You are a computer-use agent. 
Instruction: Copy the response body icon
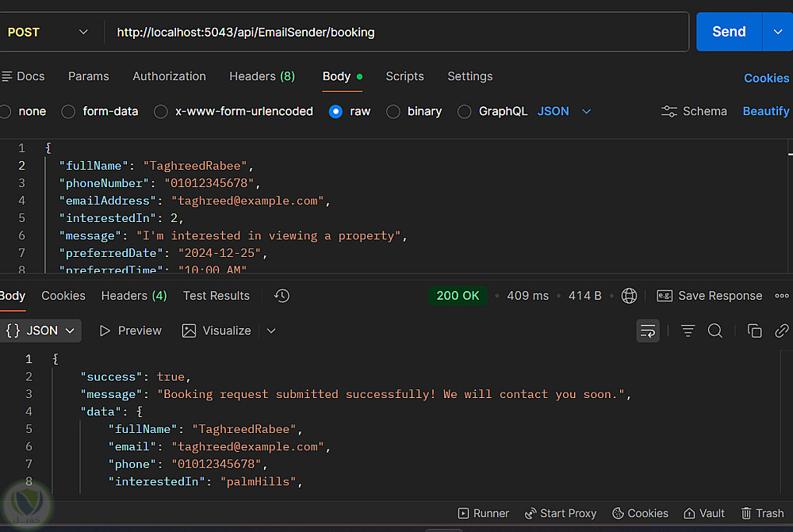coord(754,331)
